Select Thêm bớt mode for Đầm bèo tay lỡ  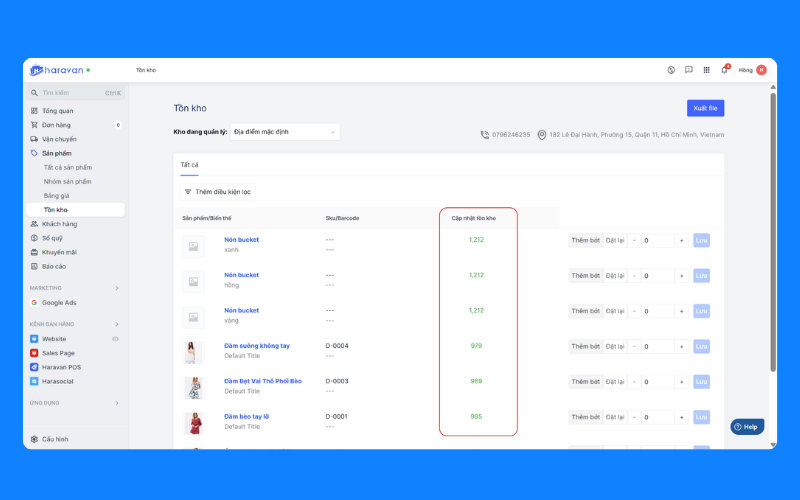[585, 417]
